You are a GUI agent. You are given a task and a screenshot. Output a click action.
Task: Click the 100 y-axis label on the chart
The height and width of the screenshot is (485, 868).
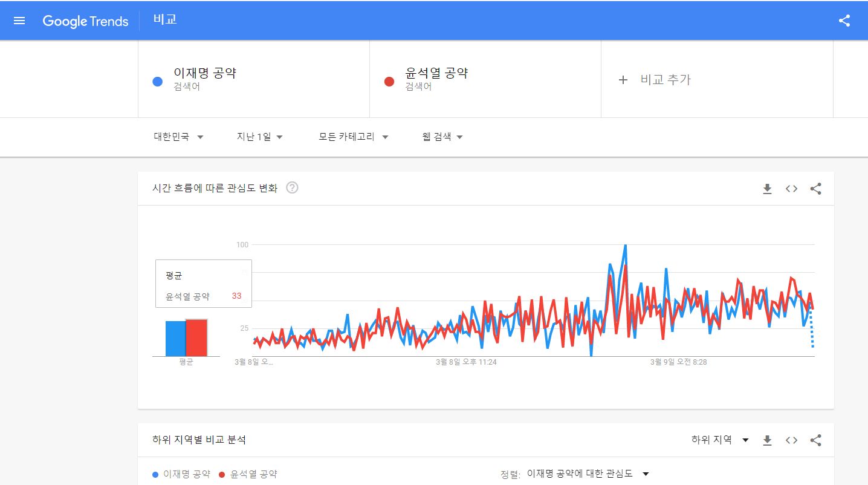[x=242, y=244]
